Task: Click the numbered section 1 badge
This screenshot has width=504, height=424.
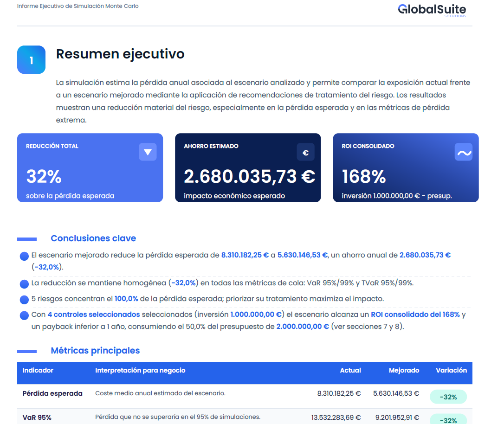Action: pos(31,60)
